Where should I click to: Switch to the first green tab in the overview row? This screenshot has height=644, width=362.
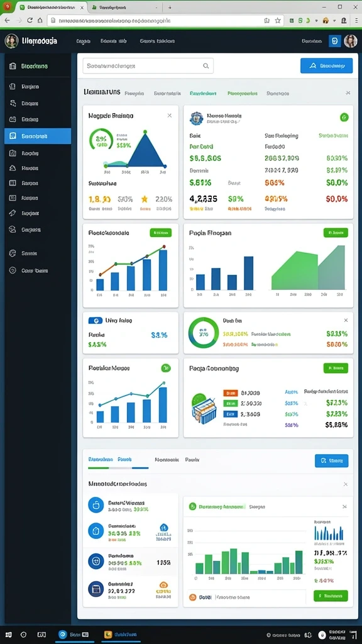(x=203, y=94)
